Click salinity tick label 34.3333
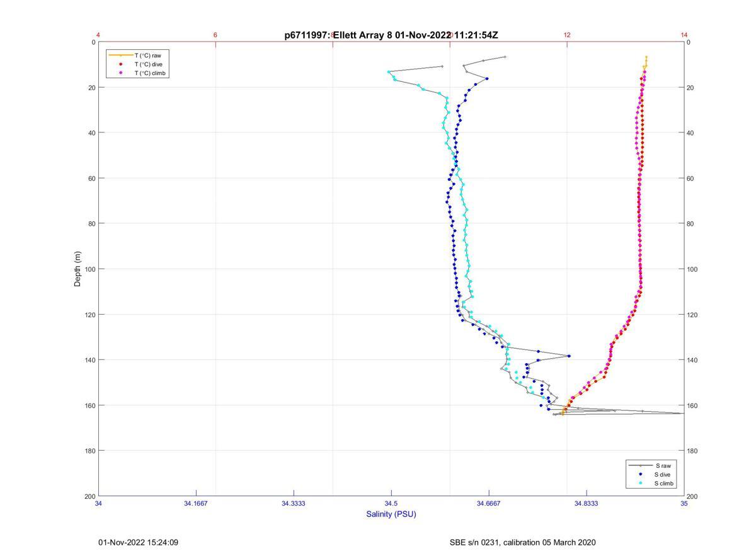The height and width of the screenshot is (558, 756). [294, 503]
